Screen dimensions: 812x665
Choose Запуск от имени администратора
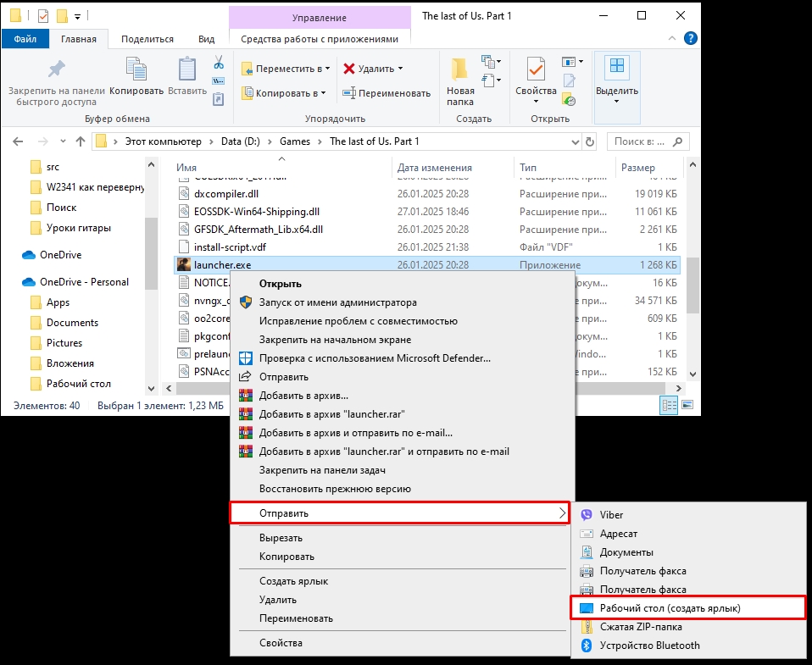[x=403, y=302]
